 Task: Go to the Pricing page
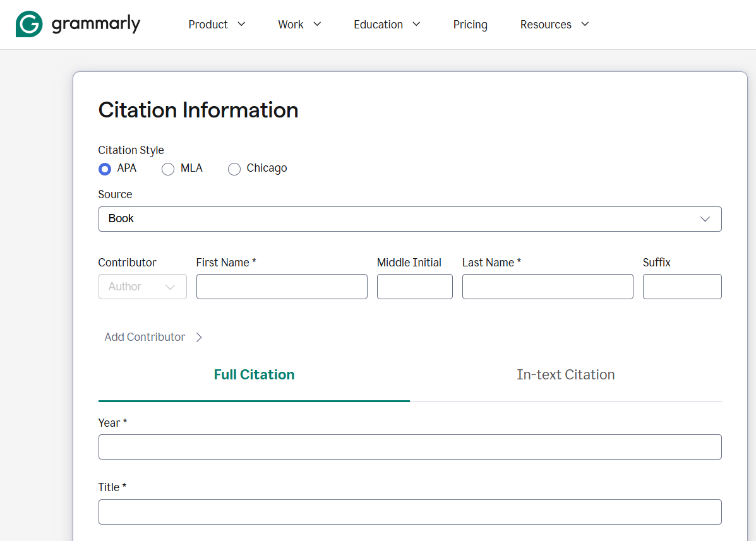(470, 25)
